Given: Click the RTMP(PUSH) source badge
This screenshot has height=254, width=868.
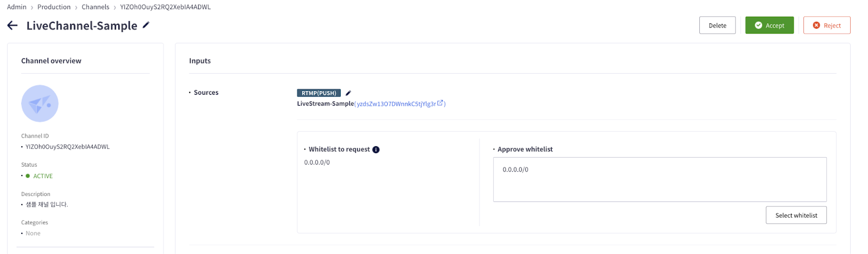Looking at the screenshot, I should pyautogui.click(x=318, y=93).
